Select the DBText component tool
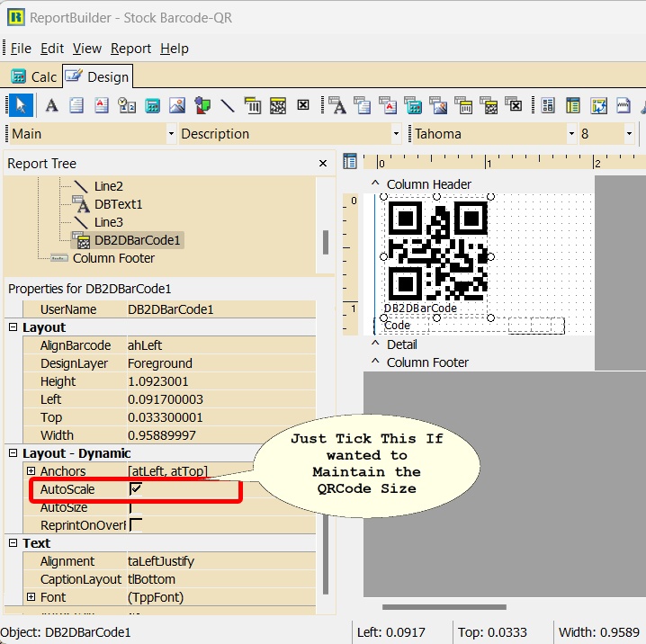The image size is (646, 644). click(x=338, y=105)
